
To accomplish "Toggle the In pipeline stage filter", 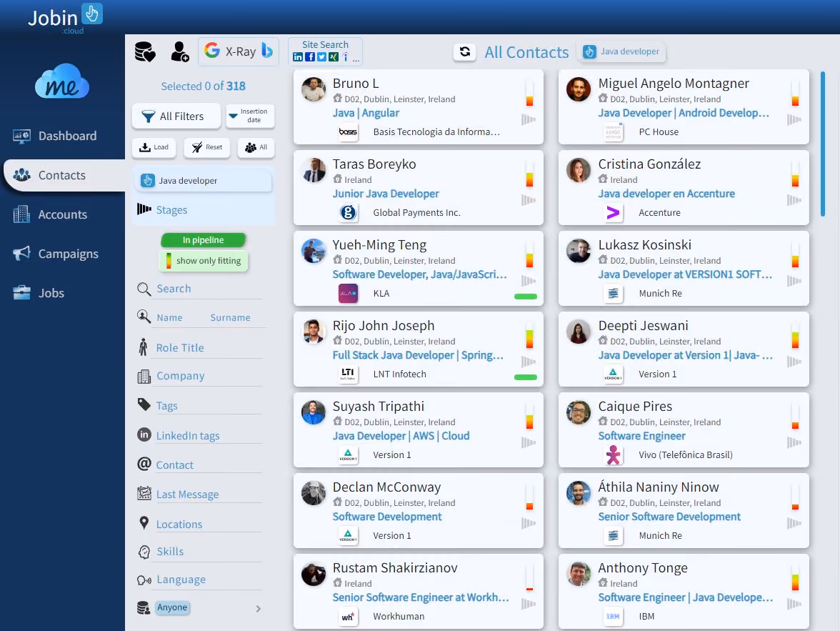I will click(x=203, y=240).
